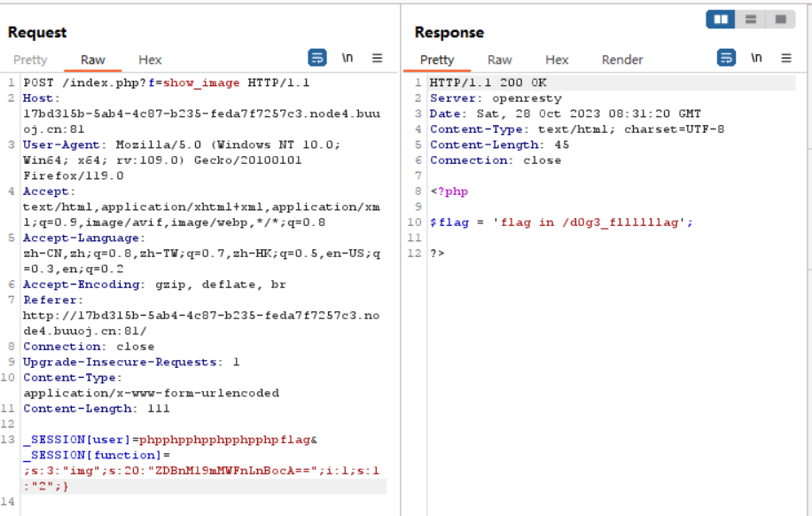Switch Response view to Render tab
This screenshot has height=516, width=812.
[x=622, y=60]
